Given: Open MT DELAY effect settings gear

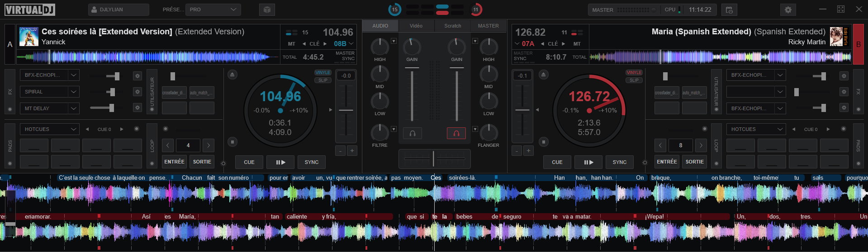Looking at the screenshot, I should 138,108.
